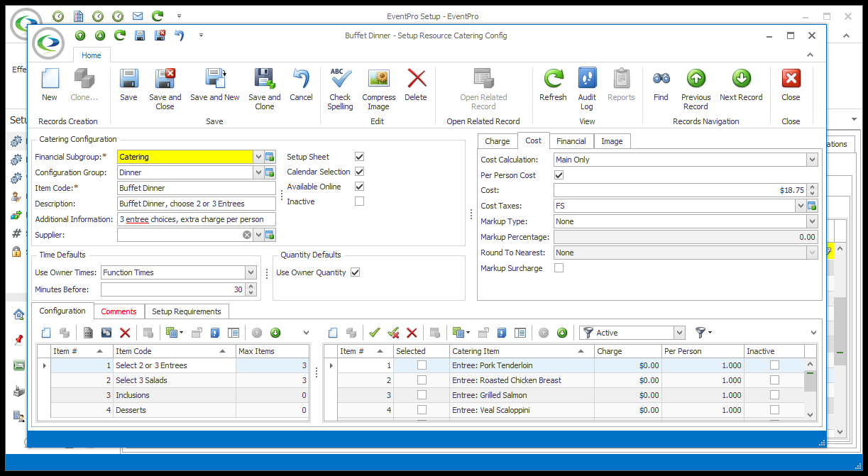
Task: Click the document icon in the EventPro Setup title bar
Action: pyautogui.click(x=78, y=16)
